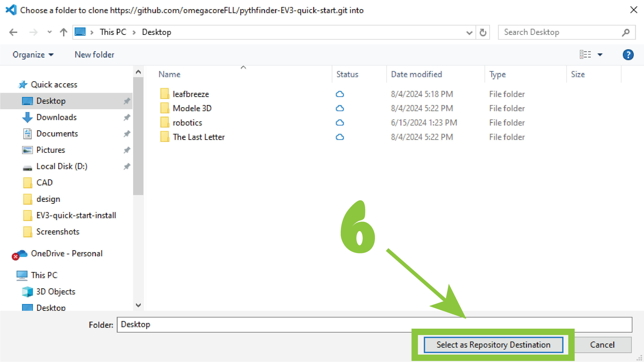
Task: Click New folder in the toolbar
Action: click(x=94, y=55)
